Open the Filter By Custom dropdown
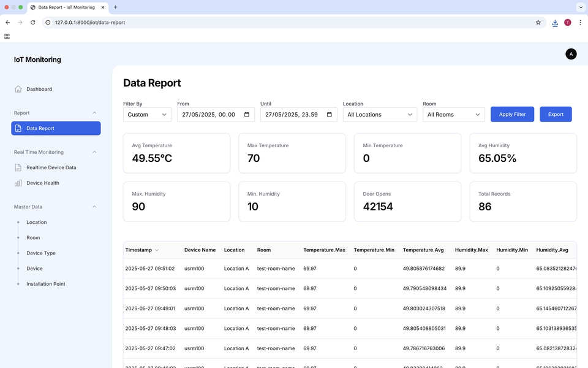The width and height of the screenshot is (588, 368). [x=147, y=115]
